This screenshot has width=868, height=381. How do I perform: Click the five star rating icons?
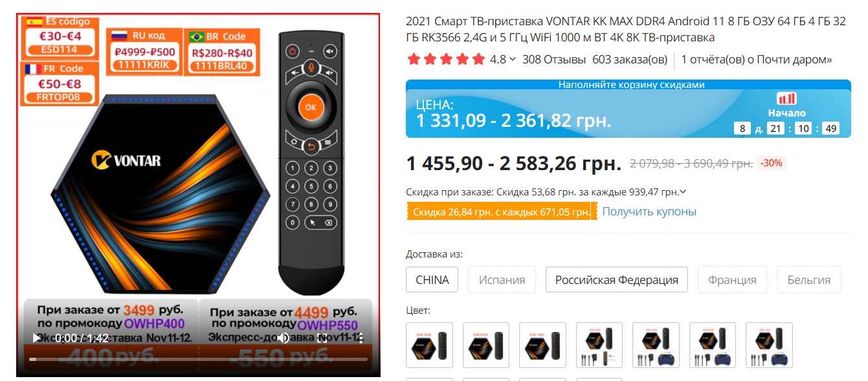pos(446,60)
